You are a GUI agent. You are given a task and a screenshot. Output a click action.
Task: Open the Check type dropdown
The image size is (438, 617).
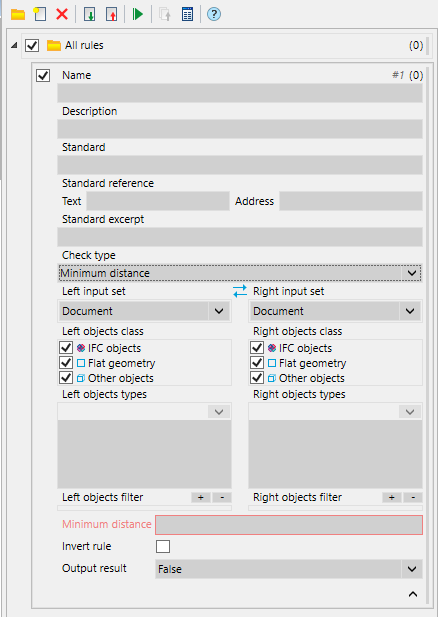click(x=240, y=273)
